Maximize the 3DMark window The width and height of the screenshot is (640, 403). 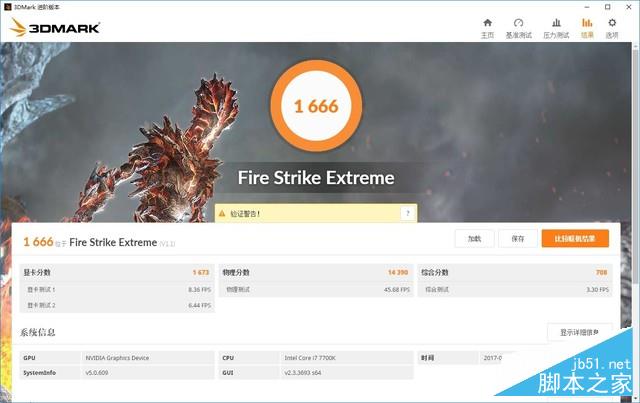607,7
